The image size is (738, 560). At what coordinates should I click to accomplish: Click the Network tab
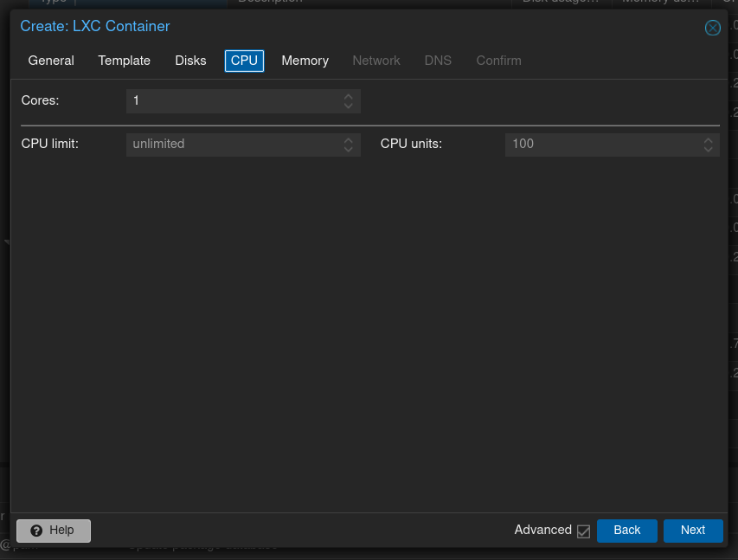(376, 61)
